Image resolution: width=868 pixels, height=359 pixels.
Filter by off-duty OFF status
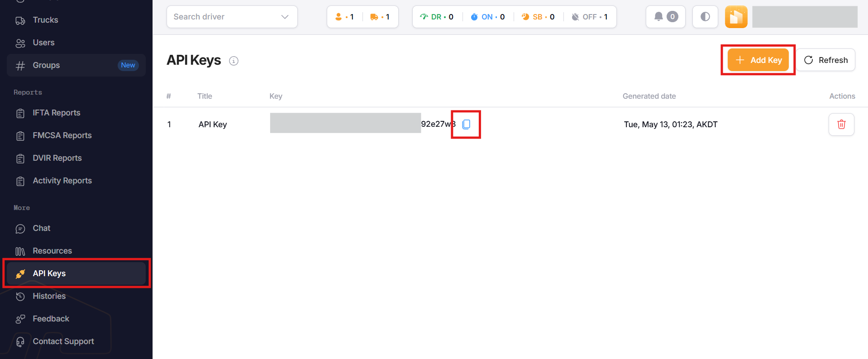tap(589, 17)
